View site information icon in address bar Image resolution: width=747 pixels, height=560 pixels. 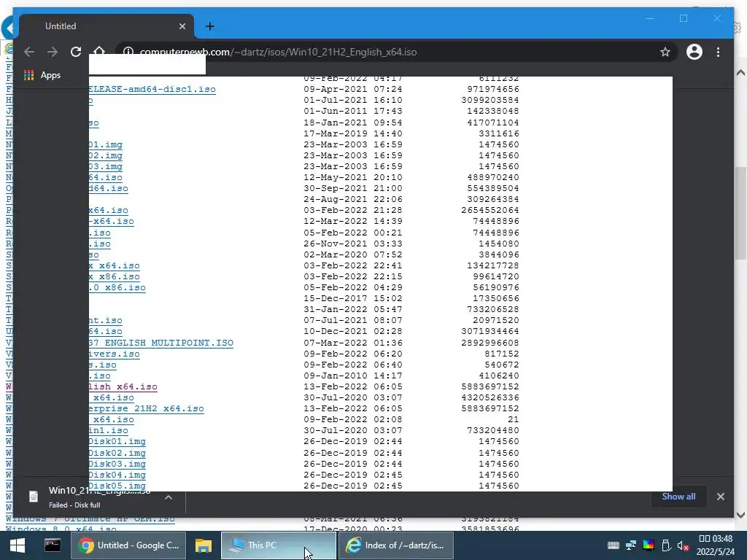128,52
